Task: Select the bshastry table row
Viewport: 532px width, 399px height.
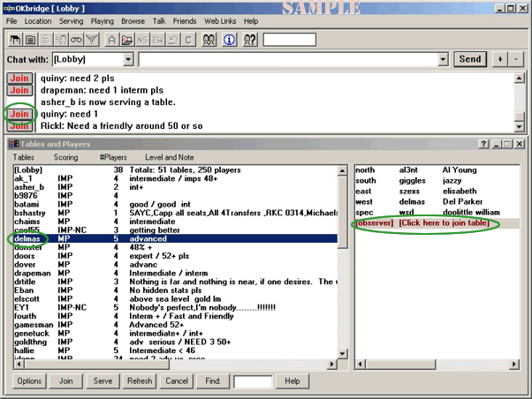Action: click(175, 213)
